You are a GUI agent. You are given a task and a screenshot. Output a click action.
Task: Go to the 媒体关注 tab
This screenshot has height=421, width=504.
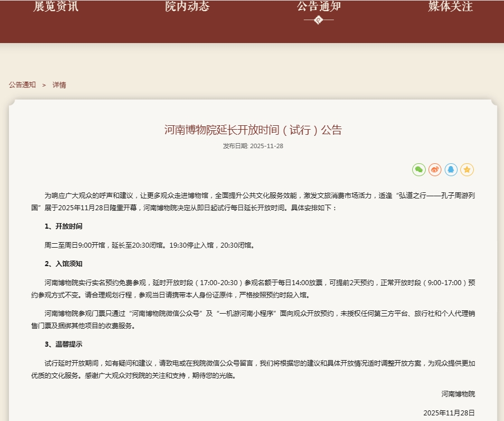pyautogui.click(x=450, y=7)
